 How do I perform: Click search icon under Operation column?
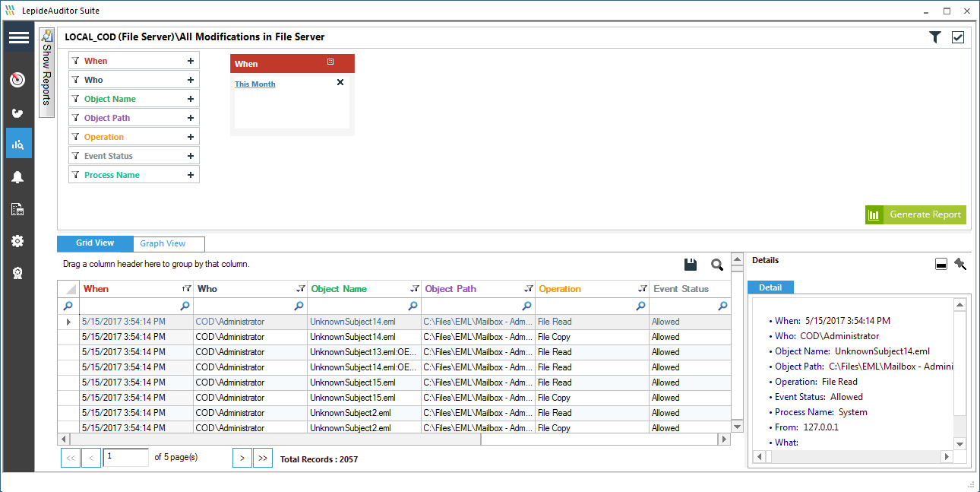coord(640,306)
